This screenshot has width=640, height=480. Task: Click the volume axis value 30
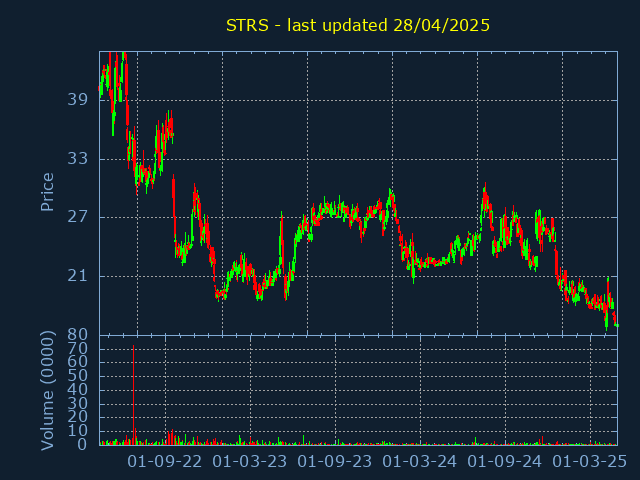click(78, 403)
